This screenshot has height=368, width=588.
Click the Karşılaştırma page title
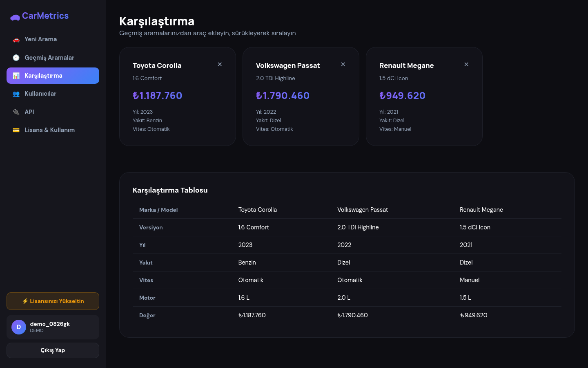157,21
